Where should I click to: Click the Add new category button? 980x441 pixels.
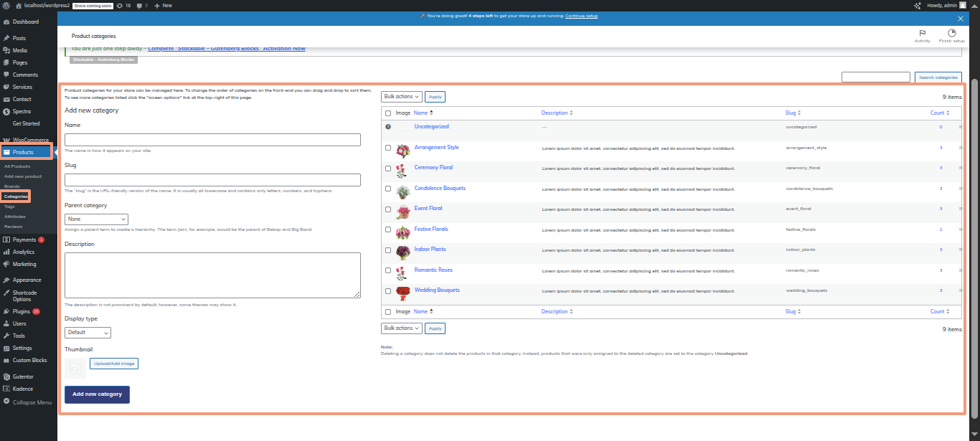(x=97, y=394)
